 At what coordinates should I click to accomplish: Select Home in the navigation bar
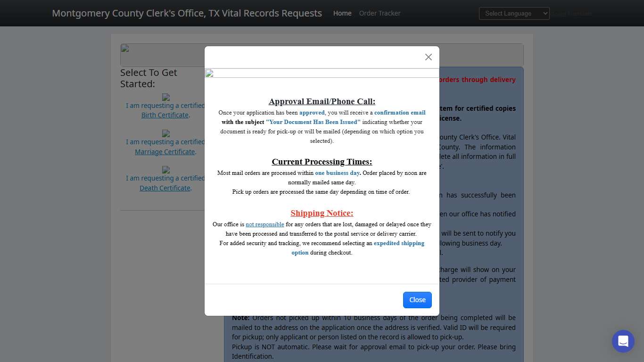pos(342,13)
